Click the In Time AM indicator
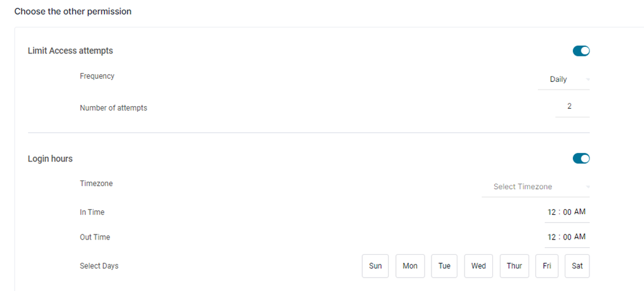This screenshot has width=644, height=291. tap(580, 212)
